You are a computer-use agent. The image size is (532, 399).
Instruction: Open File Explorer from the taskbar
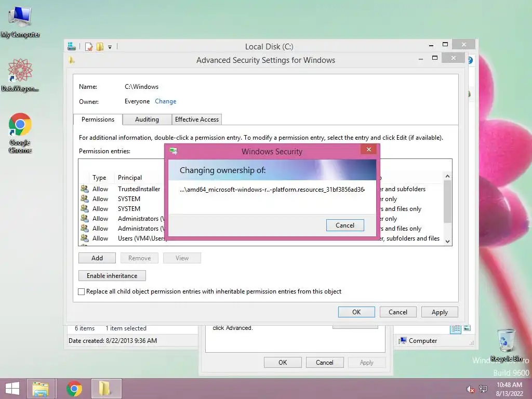[x=41, y=389]
